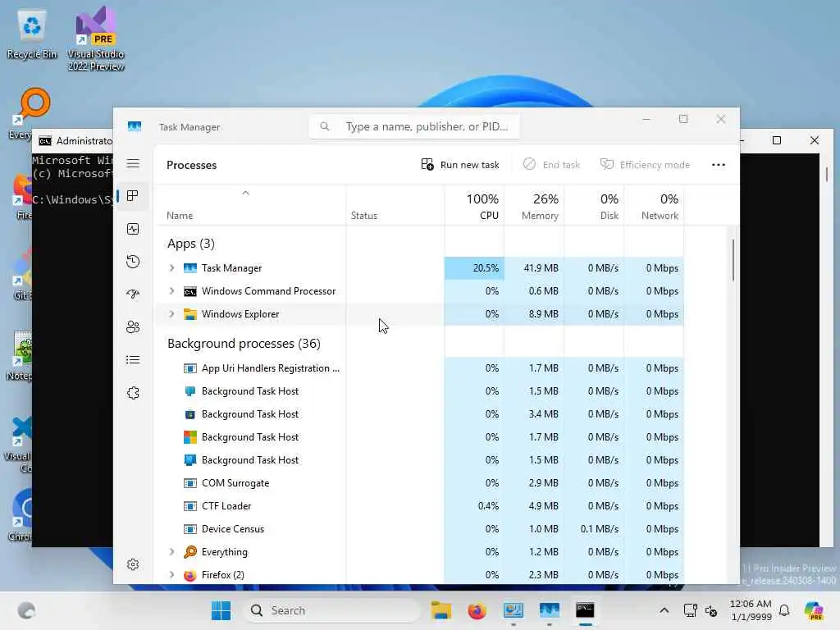Open Visual Studio 2022 Preview desktop shortcut

coord(96,39)
